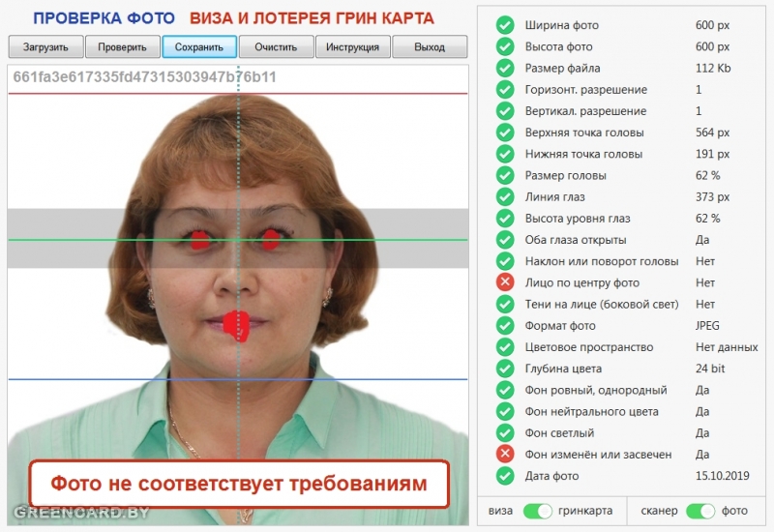Click the JPEG format value
Screen dimensions: 774x532
707,326
